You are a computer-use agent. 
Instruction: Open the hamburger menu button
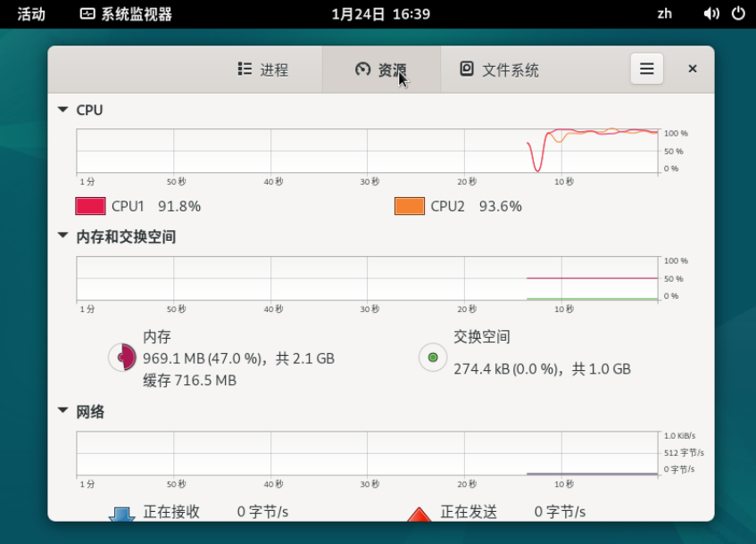pos(646,69)
